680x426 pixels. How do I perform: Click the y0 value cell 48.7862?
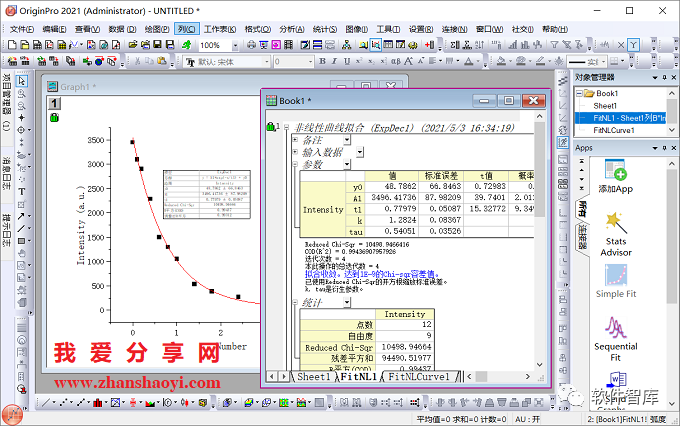point(392,187)
